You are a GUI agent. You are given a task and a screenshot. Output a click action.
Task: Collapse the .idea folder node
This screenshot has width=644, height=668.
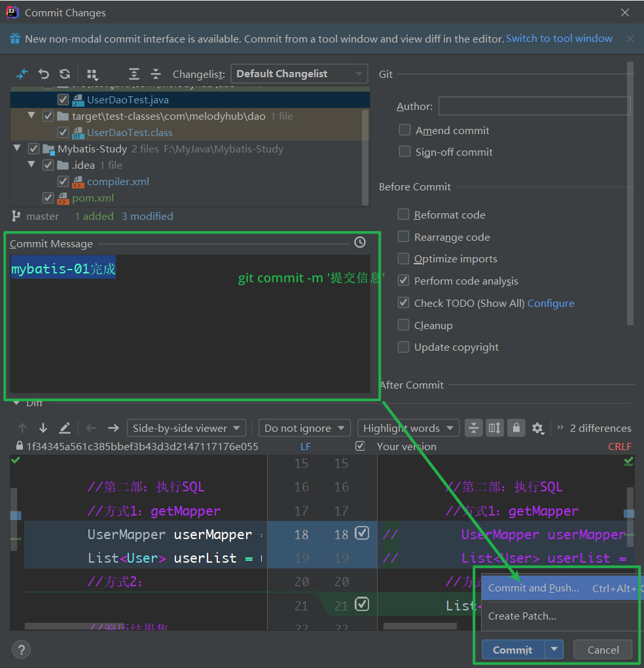pos(31,165)
